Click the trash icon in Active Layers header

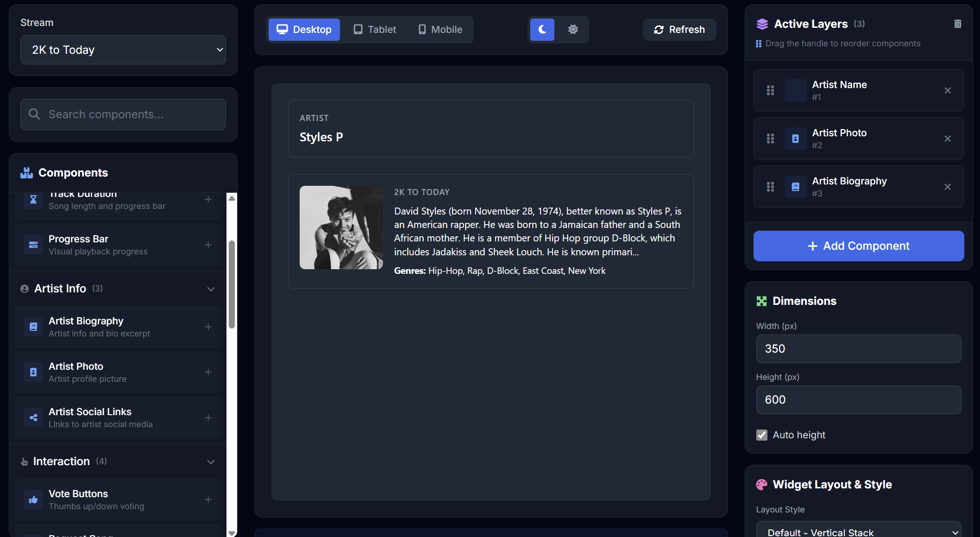coord(957,24)
